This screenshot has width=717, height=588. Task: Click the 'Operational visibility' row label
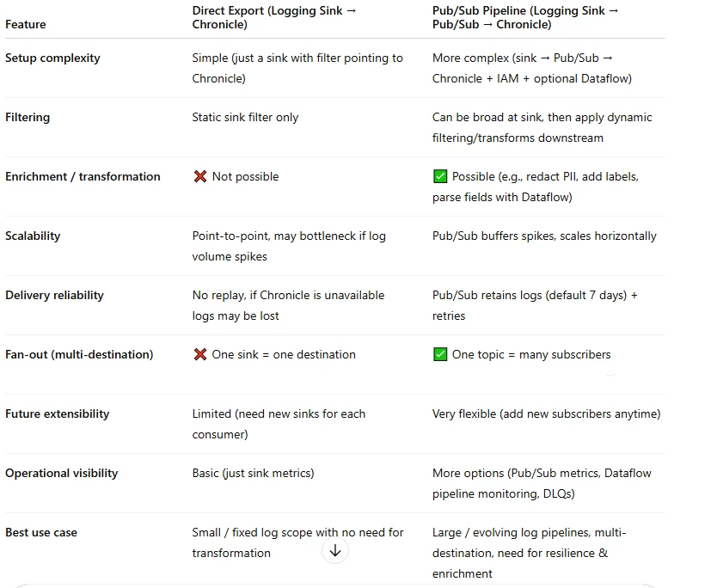61,473
